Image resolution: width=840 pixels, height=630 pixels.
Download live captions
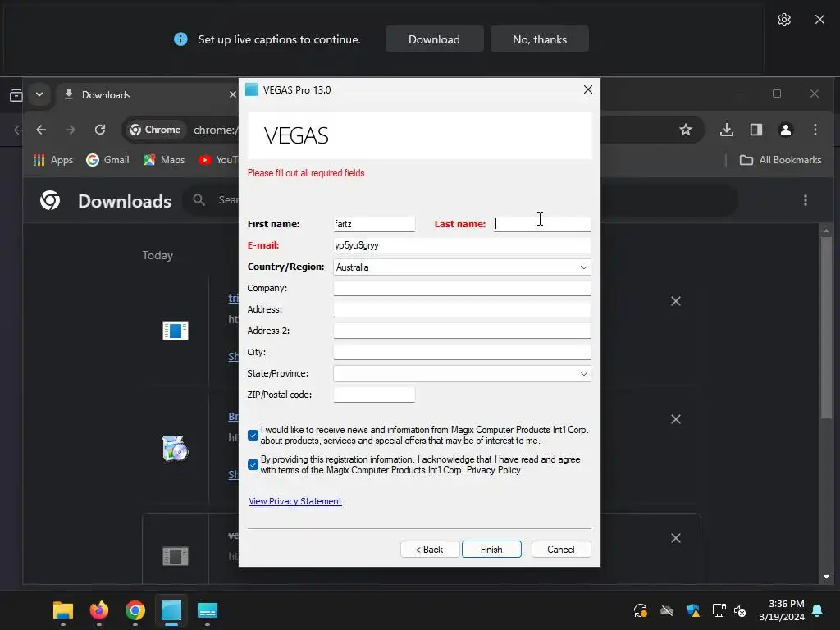[x=434, y=39]
